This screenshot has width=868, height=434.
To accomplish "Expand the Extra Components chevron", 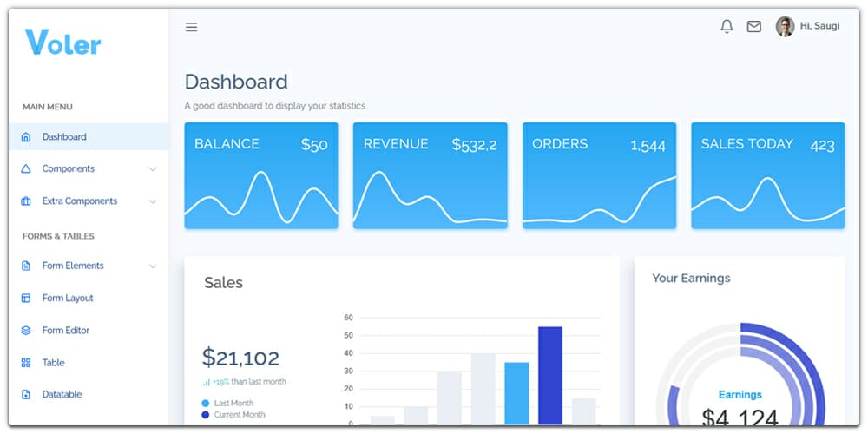I will (x=153, y=201).
